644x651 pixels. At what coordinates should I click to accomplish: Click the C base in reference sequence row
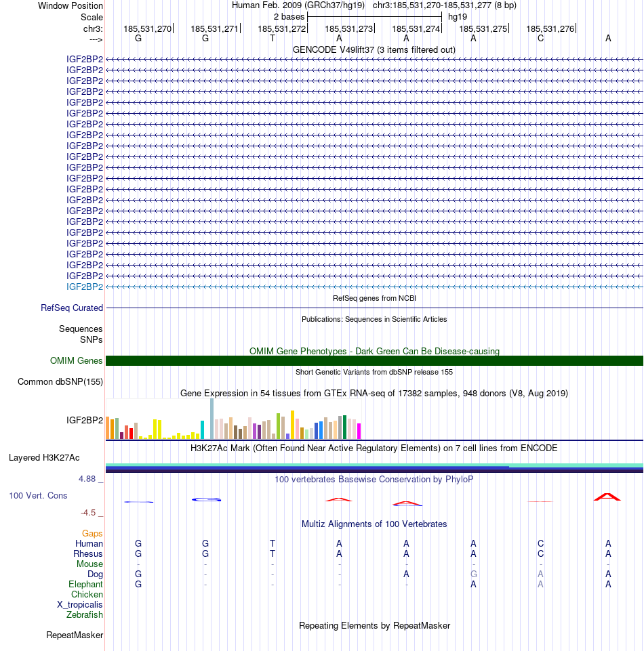point(540,38)
